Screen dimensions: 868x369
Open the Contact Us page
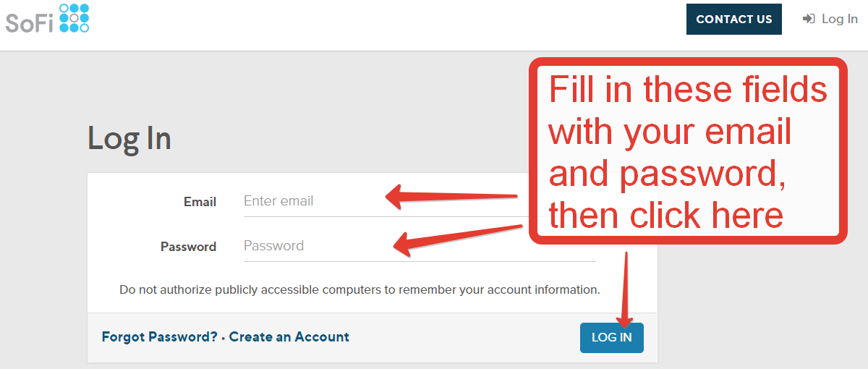point(734,20)
